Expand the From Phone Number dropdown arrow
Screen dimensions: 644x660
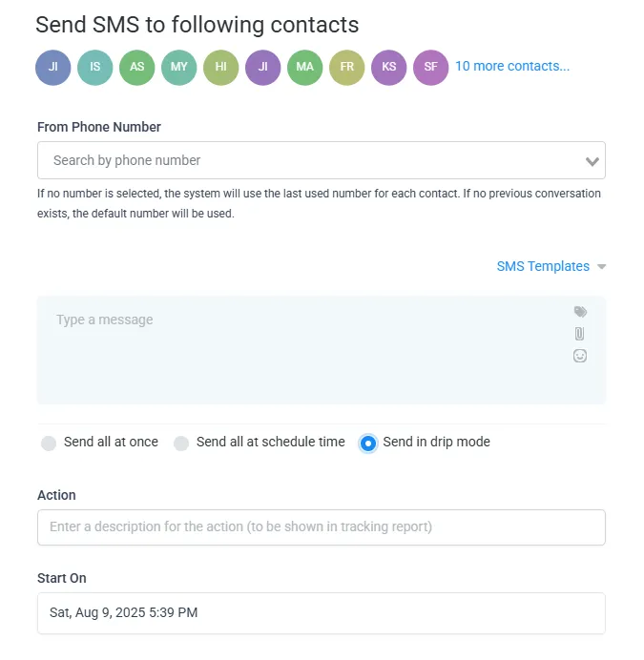coord(592,161)
